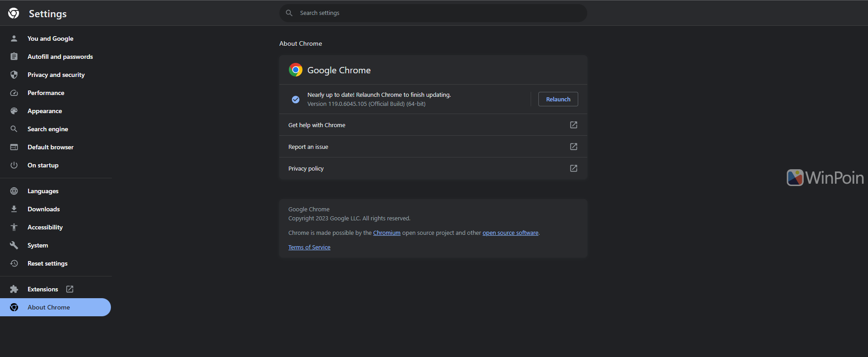Click the power icon for On startup
This screenshot has height=357, width=868.
point(14,165)
